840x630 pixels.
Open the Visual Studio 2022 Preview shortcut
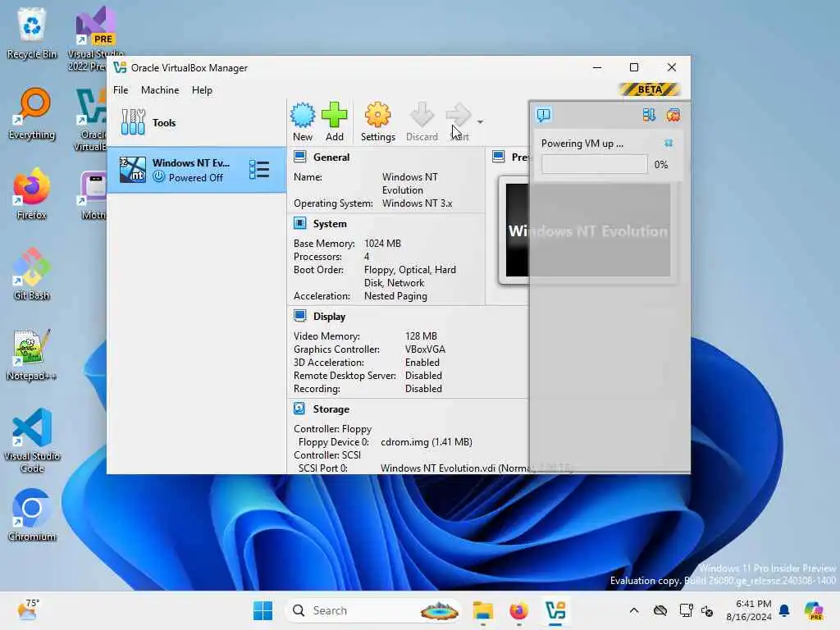[x=95, y=39]
